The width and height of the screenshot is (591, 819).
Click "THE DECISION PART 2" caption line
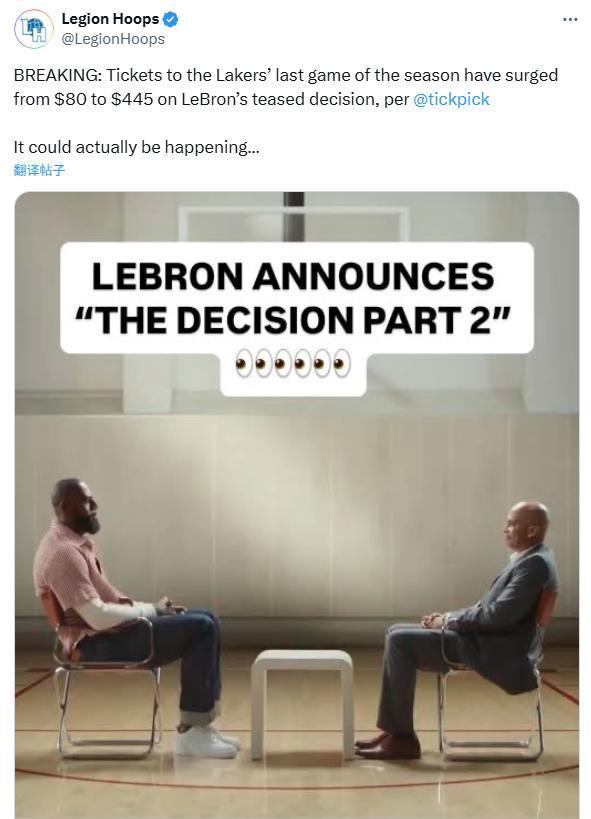(292, 320)
